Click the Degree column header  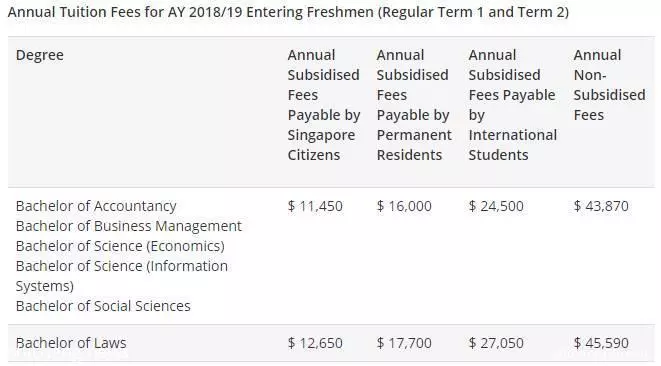[40, 55]
